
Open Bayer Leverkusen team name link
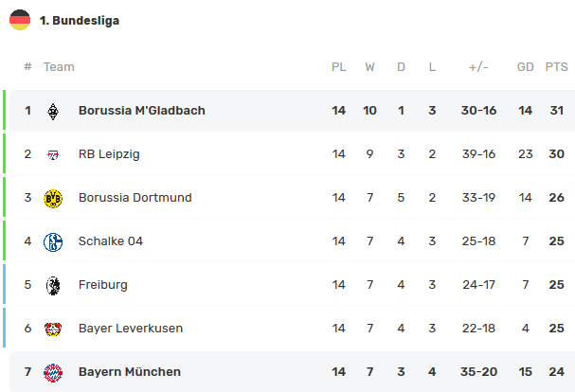[131, 329]
